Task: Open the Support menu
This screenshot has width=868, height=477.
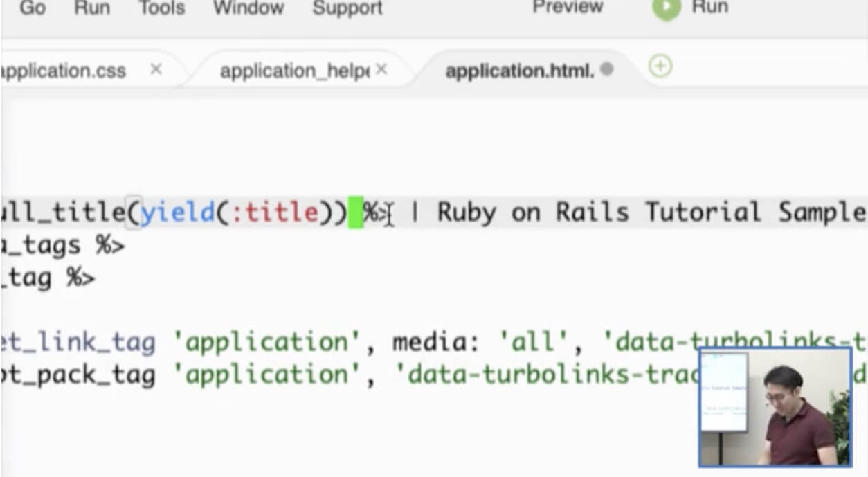Action: pos(347,8)
